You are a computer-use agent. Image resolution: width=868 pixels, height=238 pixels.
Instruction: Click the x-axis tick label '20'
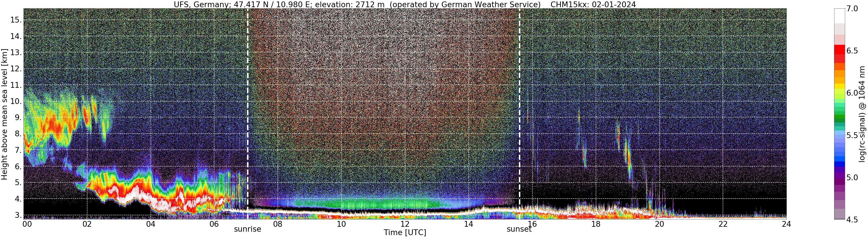(659, 224)
